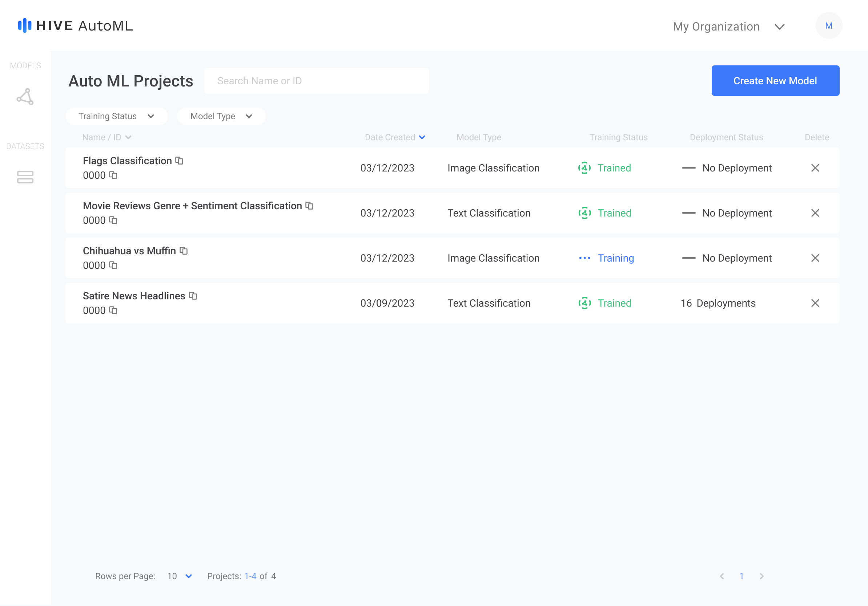Copy the Satire News Headlines project name
The width and height of the screenshot is (868, 606).
pyautogui.click(x=193, y=295)
